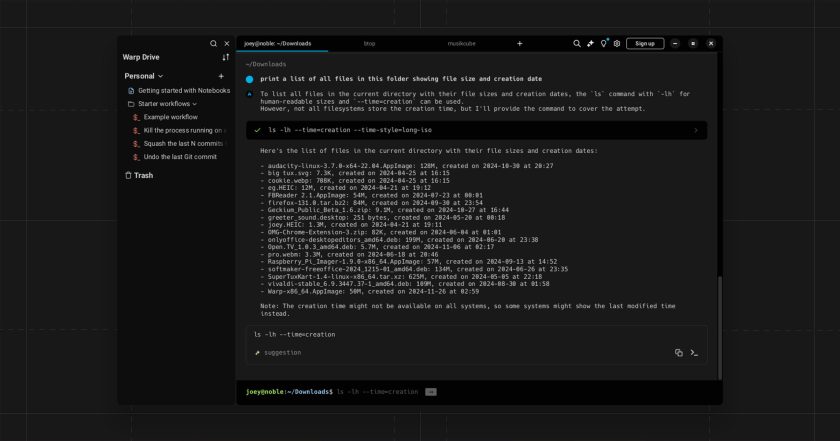
Task: Close the Warp Drive panel
Action: coord(227,43)
